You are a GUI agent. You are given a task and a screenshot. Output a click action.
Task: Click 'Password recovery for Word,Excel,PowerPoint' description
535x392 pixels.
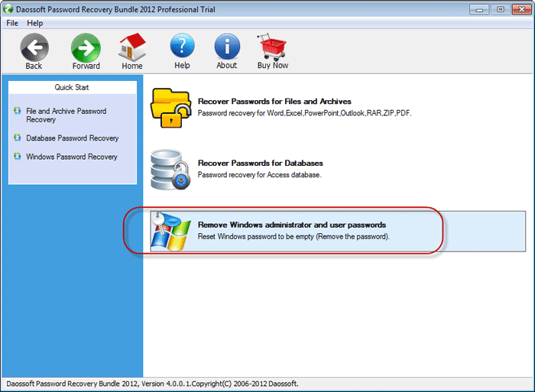point(304,113)
